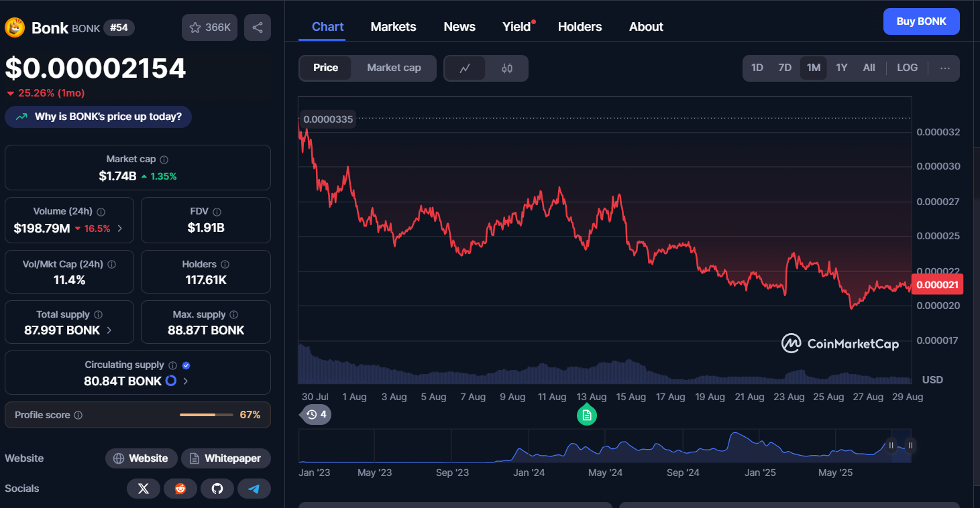
Task: Add Bonk to watchlist via star button
Action: pyautogui.click(x=209, y=27)
